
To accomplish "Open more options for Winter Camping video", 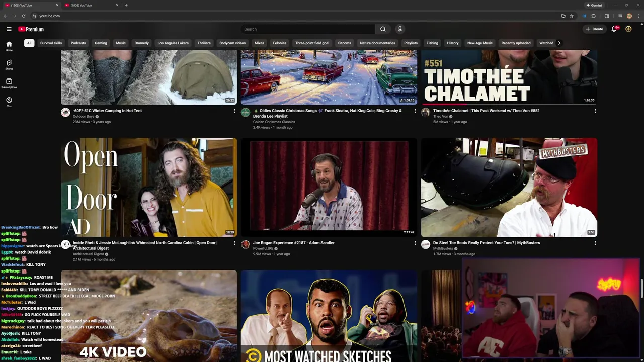I will [x=234, y=111].
